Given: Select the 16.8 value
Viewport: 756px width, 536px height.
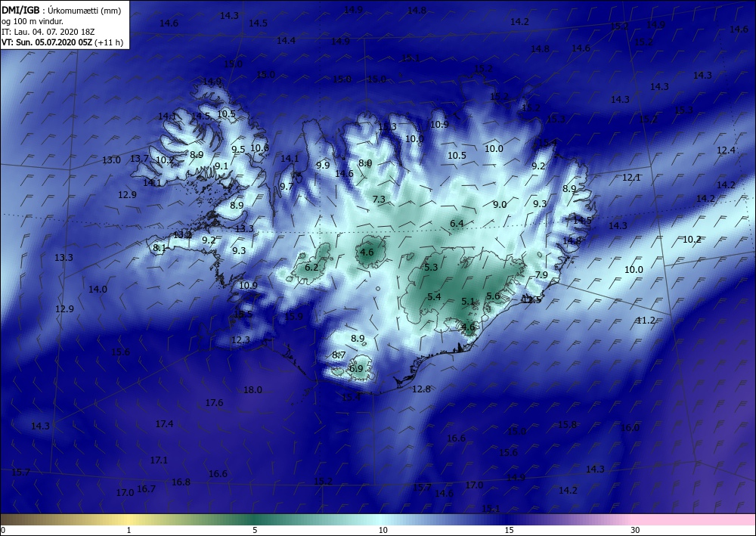Looking at the screenshot, I should point(181,482).
